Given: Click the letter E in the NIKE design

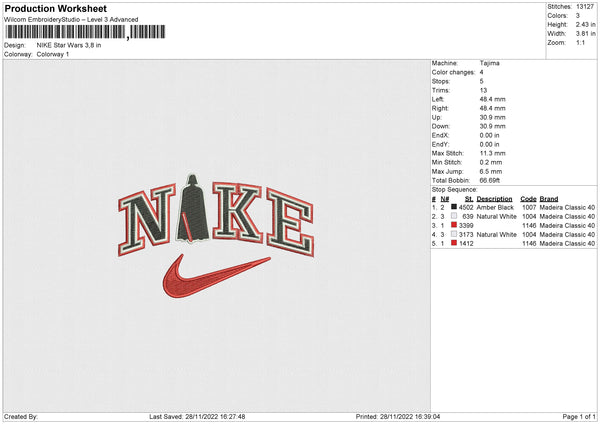Looking at the screenshot, I should (x=291, y=222).
